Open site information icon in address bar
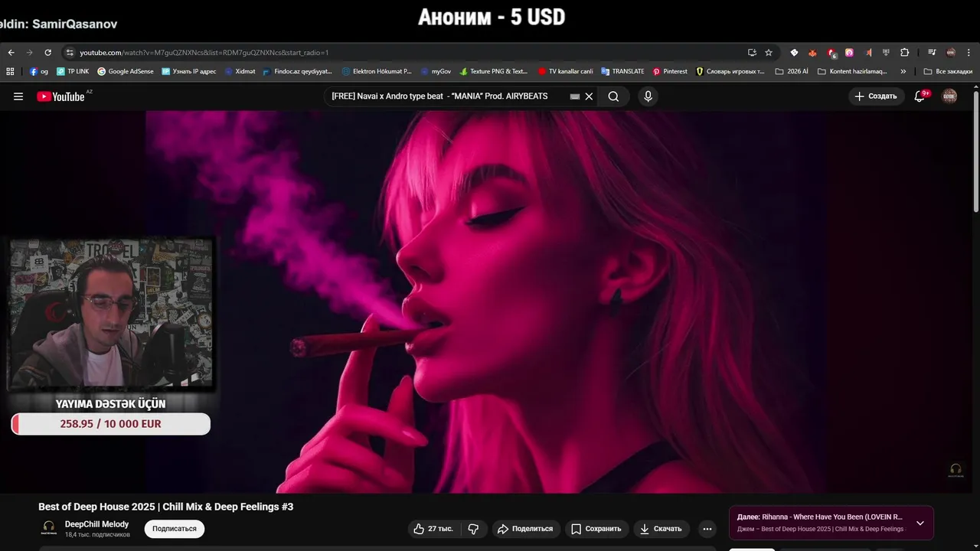 click(x=70, y=53)
